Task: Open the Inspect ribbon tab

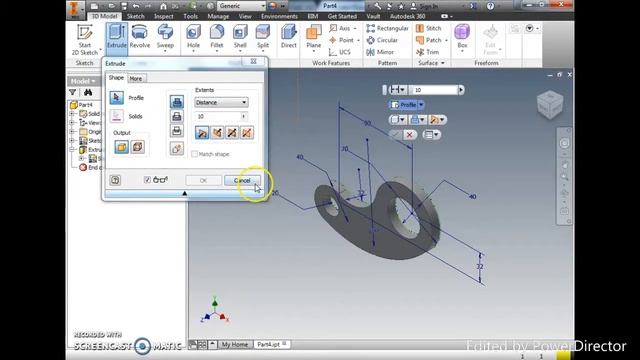Action: tap(164, 16)
